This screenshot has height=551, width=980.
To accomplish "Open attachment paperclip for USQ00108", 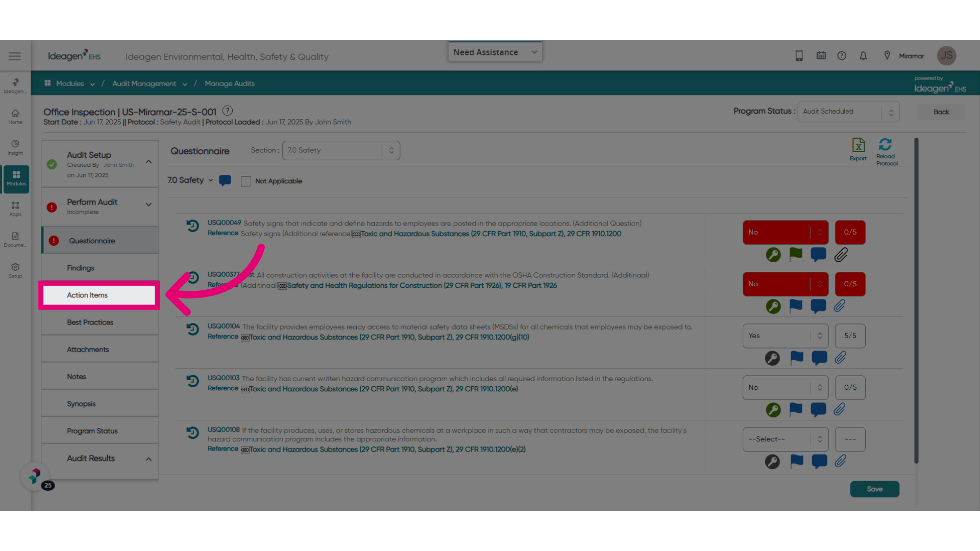I will pyautogui.click(x=841, y=461).
